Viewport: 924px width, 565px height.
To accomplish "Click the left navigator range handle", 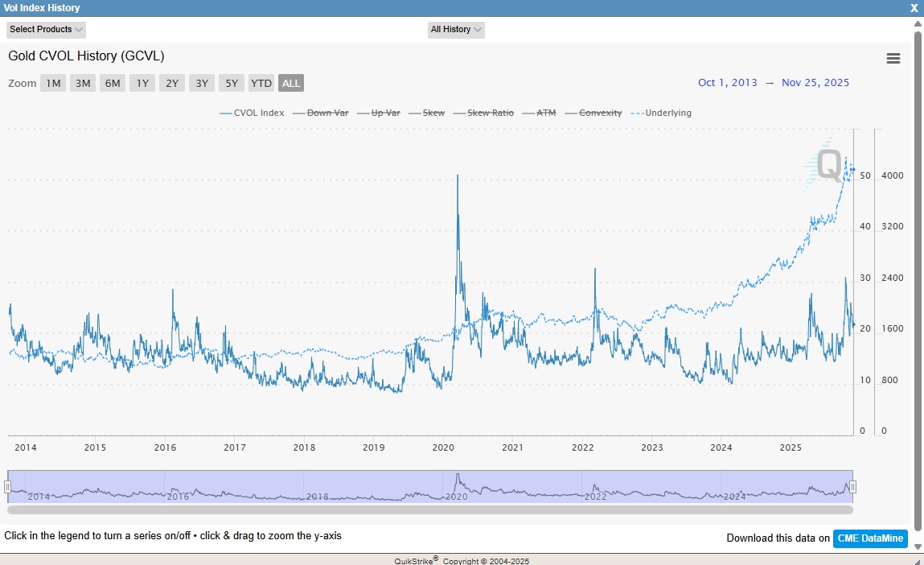I will click(x=8, y=486).
